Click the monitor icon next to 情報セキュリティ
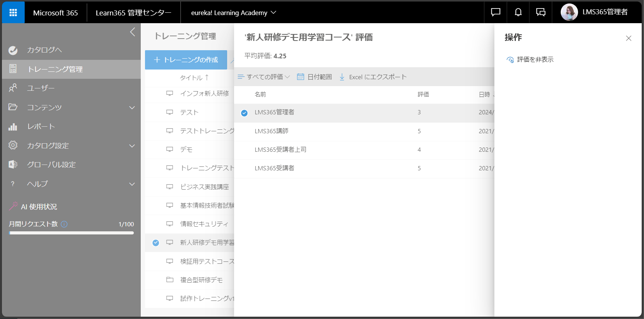Image resolution: width=644 pixels, height=319 pixels. (170, 224)
